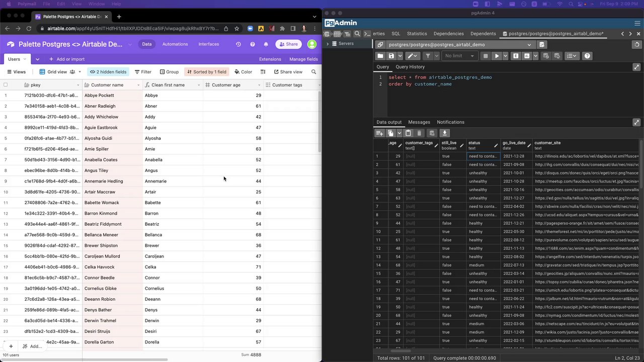This screenshot has width=644, height=362.
Task: Expand Airtable base name dropdown chevron
Action: [130, 44]
